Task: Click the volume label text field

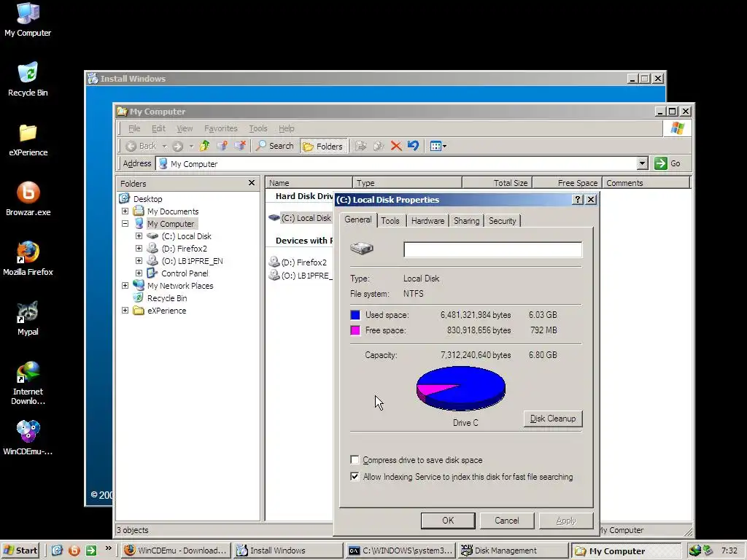Action: 492,249
